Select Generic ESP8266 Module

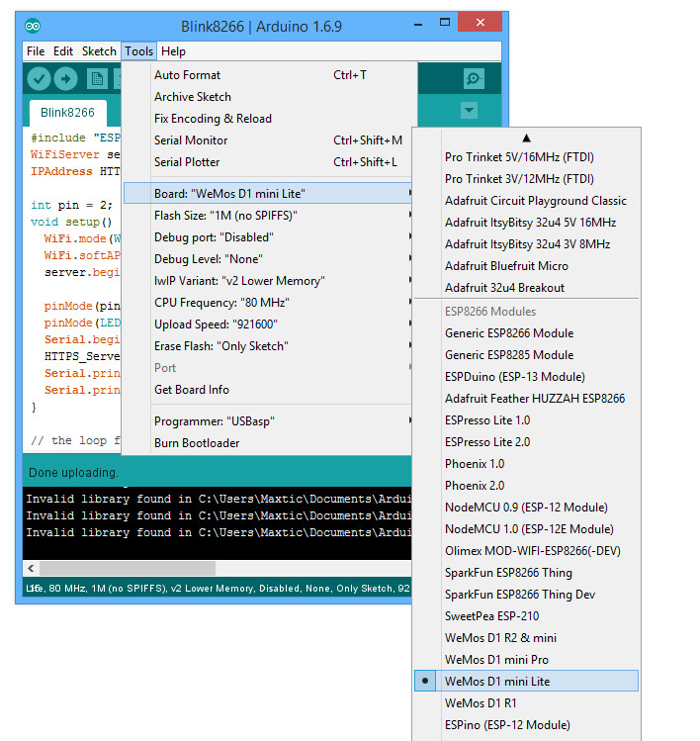526,333
